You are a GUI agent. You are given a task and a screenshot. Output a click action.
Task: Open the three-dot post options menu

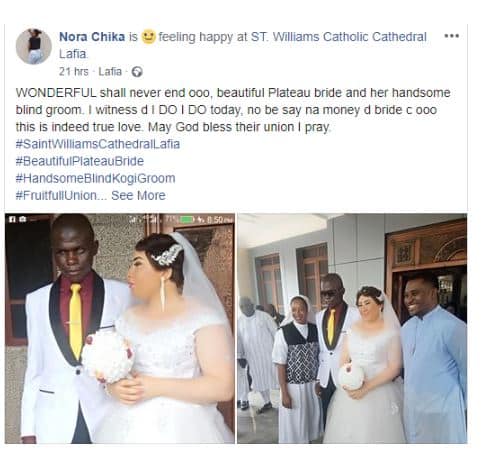pyautogui.click(x=452, y=36)
